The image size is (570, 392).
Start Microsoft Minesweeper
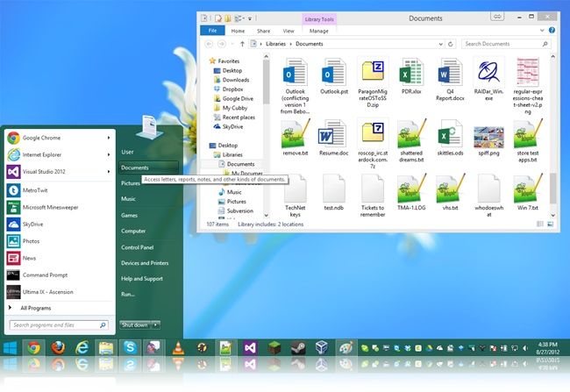[x=60, y=207]
